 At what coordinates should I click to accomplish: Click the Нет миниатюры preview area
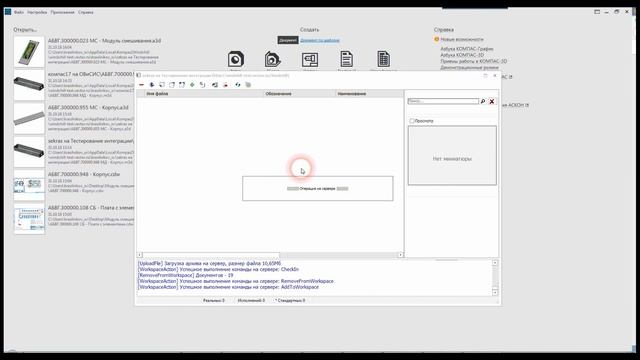452,156
